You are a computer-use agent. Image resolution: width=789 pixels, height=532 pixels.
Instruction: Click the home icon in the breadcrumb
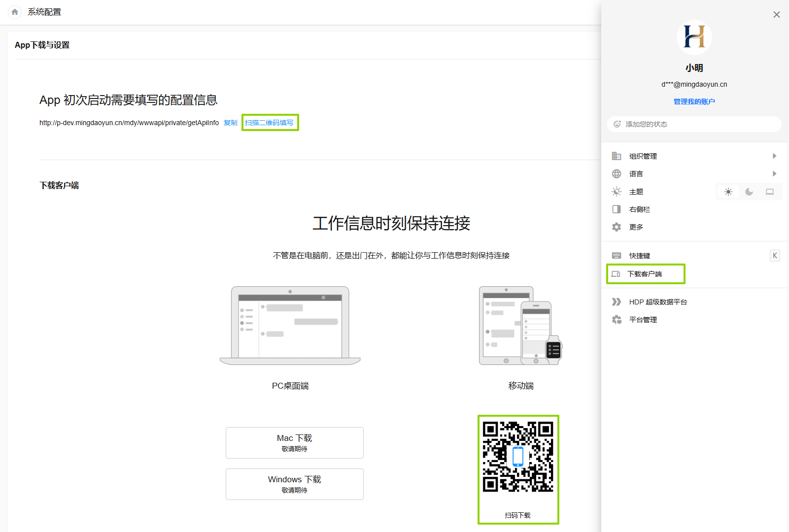(15, 12)
